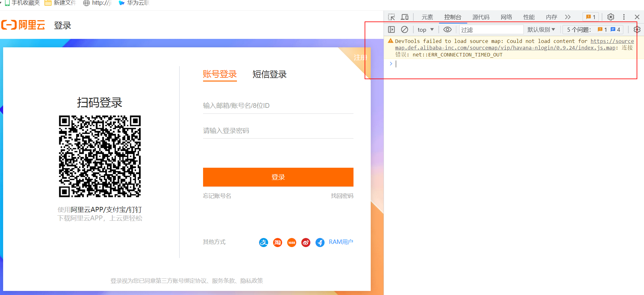Focus the console 过滤 filter box
The width and height of the screenshot is (644, 295).
coord(491,29)
